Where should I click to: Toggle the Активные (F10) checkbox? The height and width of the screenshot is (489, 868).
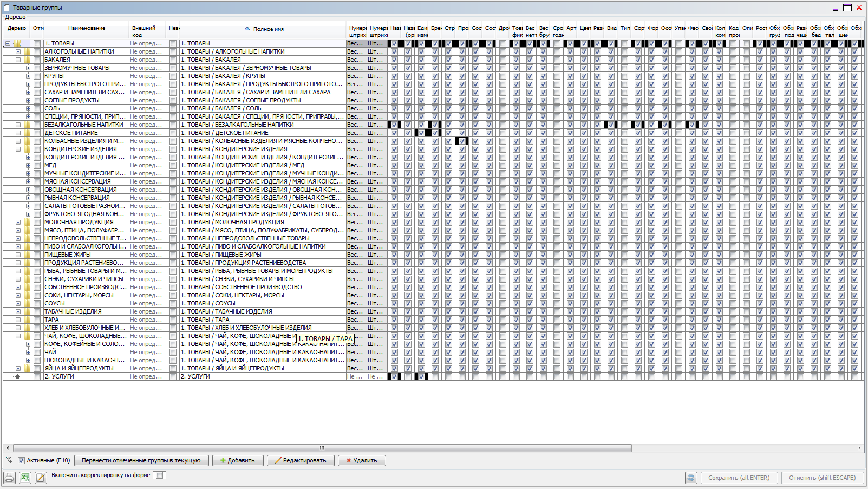[22, 461]
